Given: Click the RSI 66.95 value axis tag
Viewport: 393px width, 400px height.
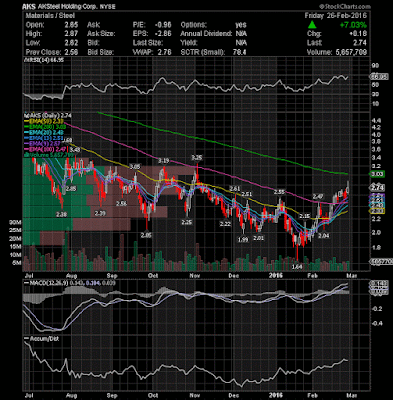Looking at the screenshot, I should tap(380, 76).
